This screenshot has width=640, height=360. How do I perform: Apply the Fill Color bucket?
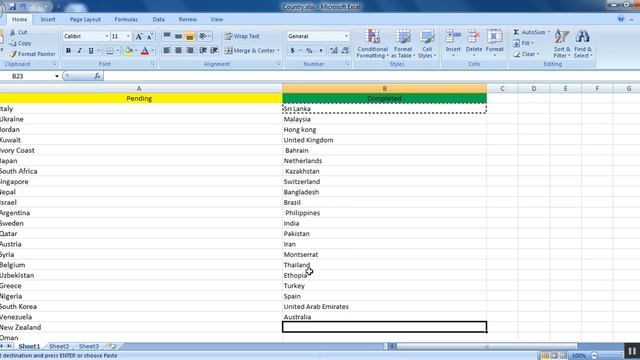coord(129,51)
